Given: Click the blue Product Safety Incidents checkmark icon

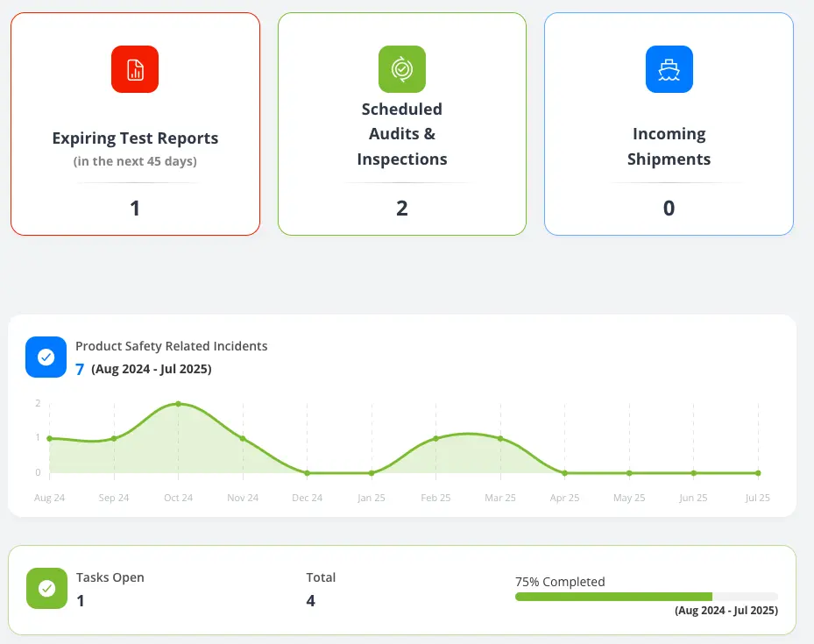Looking at the screenshot, I should 46,357.
